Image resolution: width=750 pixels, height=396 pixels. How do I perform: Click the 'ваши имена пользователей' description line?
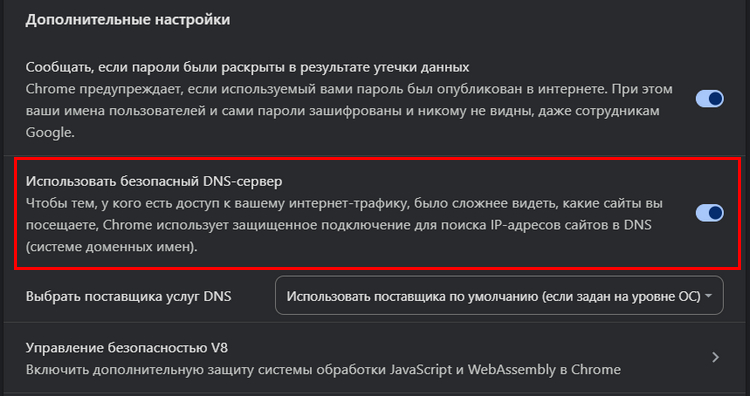pos(343,111)
